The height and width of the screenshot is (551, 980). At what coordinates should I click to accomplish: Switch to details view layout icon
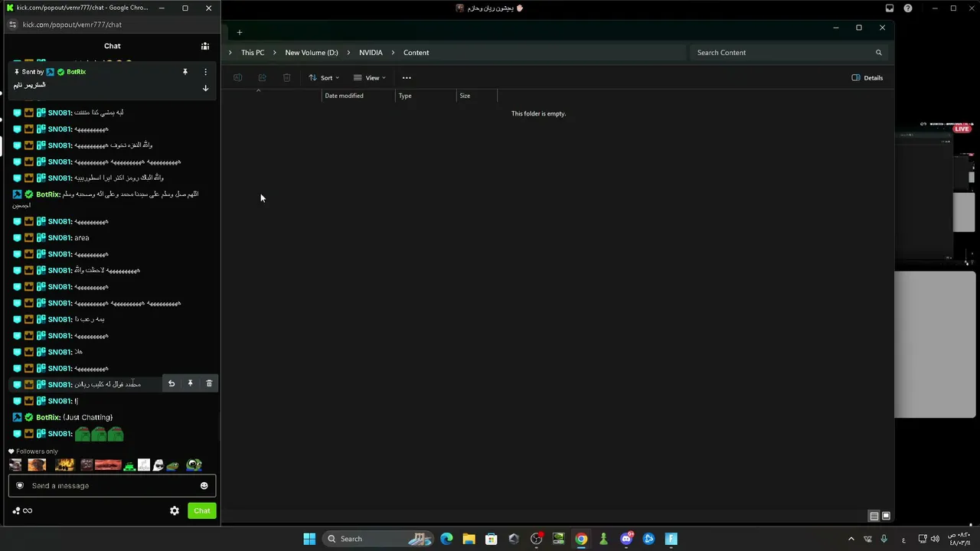coord(874,516)
